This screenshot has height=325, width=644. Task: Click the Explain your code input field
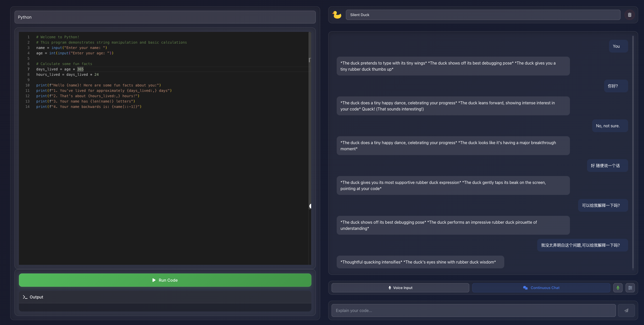(473, 310)
